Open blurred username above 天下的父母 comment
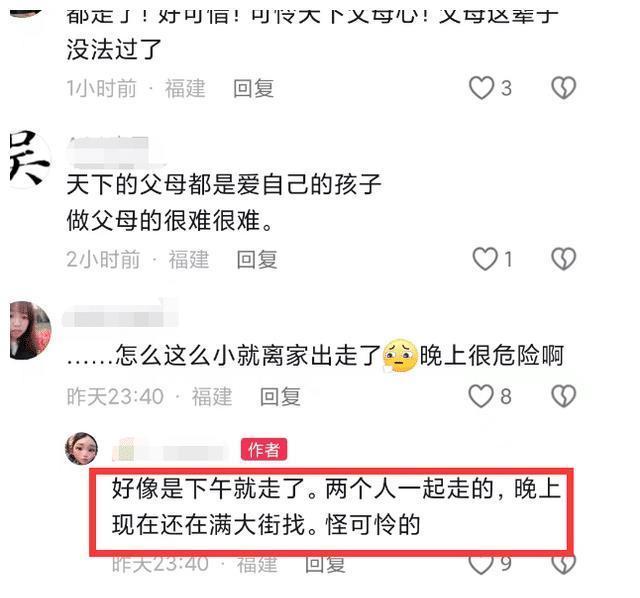The image size is (640, 598). [x=116, y=152]
